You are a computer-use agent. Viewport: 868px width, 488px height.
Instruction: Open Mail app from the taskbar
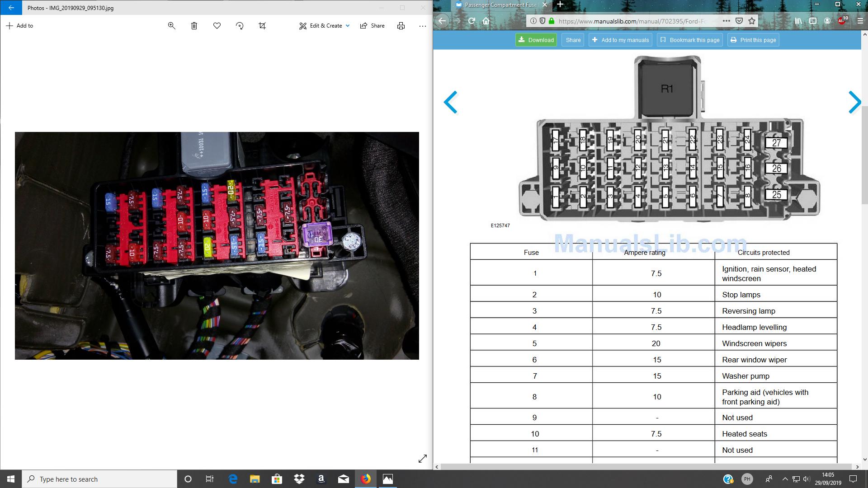(343, 479)
